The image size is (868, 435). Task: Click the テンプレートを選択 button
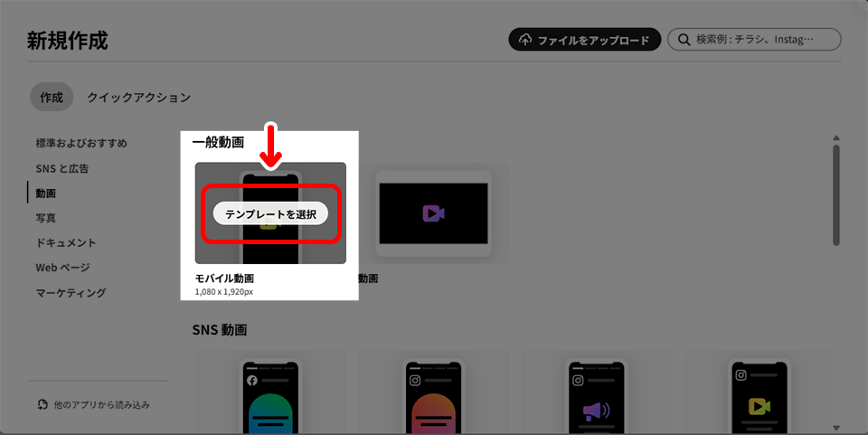click(x=270, y=213)
